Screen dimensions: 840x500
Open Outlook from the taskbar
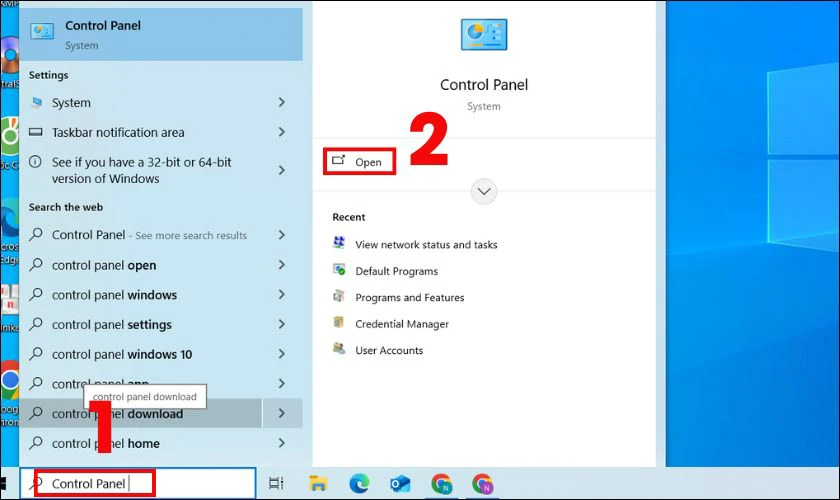pos(400,483)
